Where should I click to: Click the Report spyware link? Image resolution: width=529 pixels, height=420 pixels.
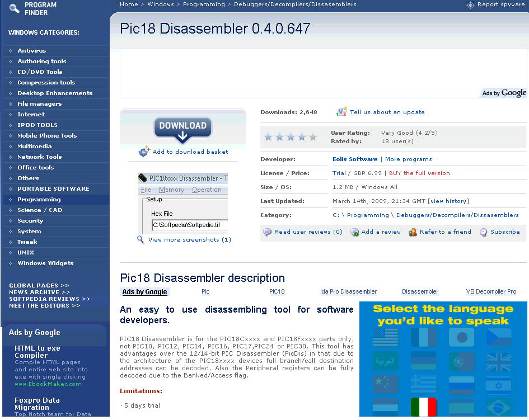(501, 4)
